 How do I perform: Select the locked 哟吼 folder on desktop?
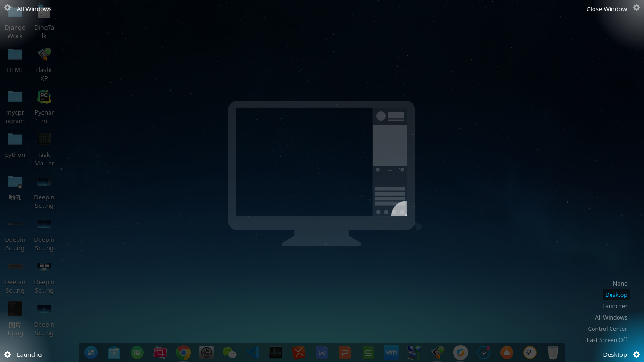pos(15,188)
